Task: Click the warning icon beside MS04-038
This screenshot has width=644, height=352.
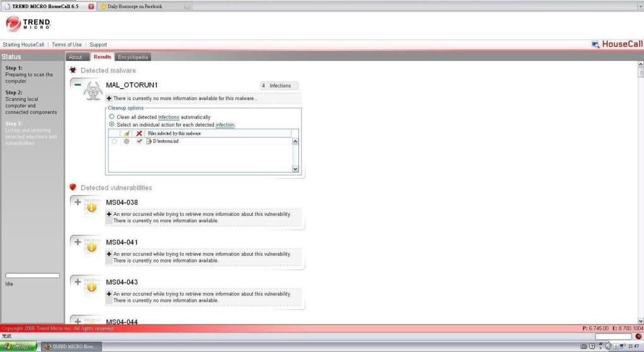Action: (92, 207)
